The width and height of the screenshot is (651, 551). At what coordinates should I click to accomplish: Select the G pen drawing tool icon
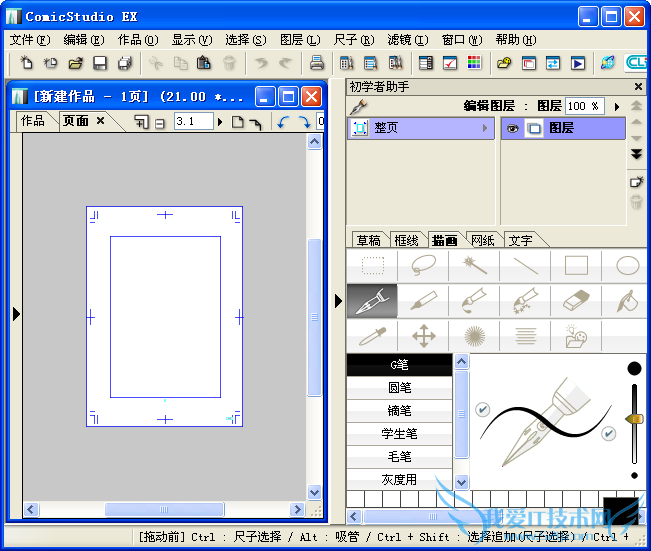[371, 300]
